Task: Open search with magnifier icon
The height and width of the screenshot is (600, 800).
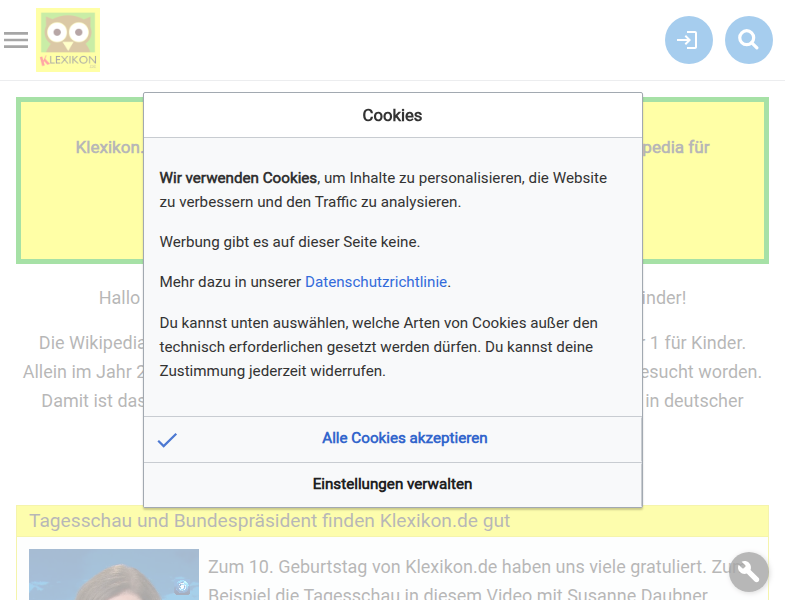Action: (x=748, y=40)
